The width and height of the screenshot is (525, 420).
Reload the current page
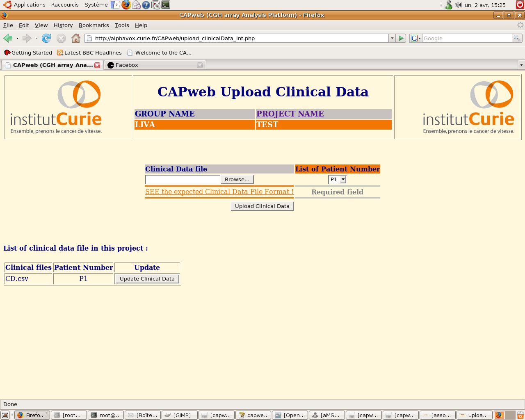[46, 38]
